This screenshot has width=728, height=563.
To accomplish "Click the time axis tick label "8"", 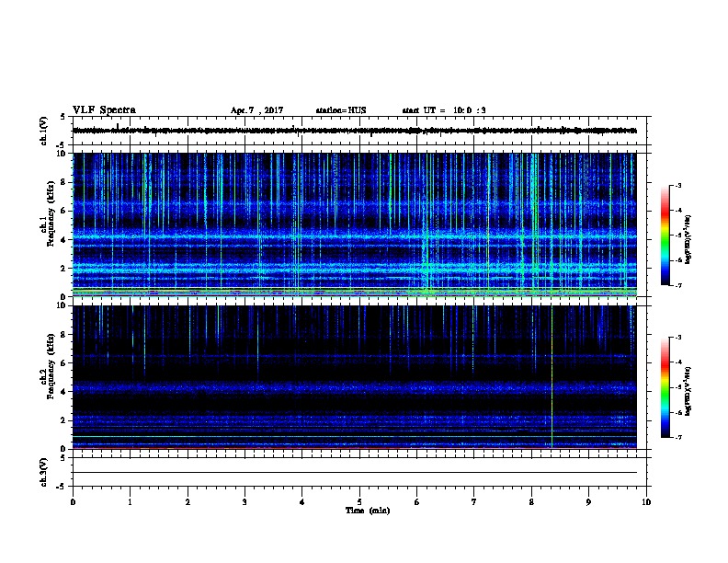I will click(531, 502).
